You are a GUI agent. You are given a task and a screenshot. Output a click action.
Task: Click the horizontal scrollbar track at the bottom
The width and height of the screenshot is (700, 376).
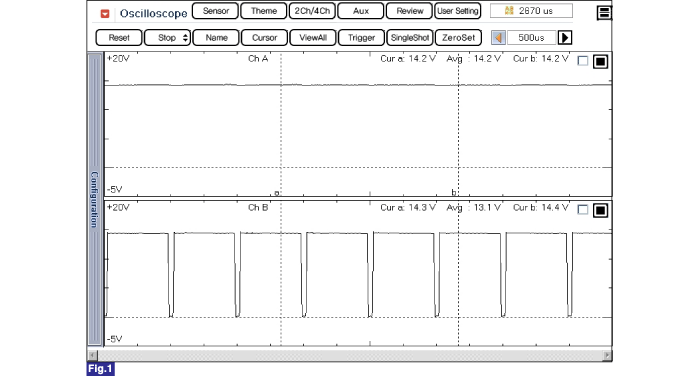click(350, 355)
